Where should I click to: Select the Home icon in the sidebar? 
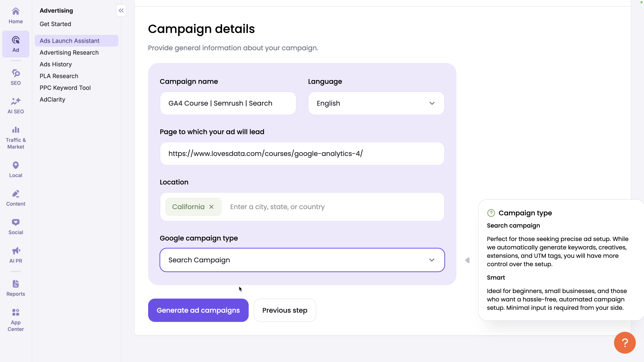(16, 15)
